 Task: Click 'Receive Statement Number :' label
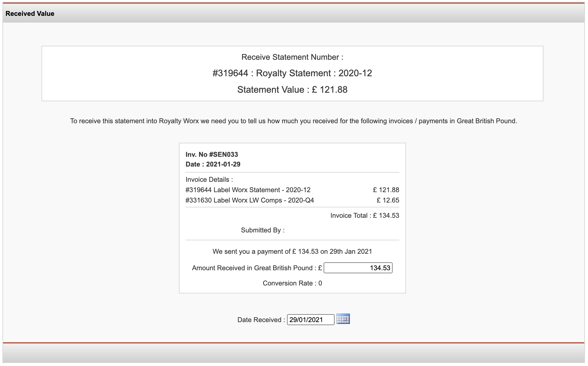tap(292, 57)
